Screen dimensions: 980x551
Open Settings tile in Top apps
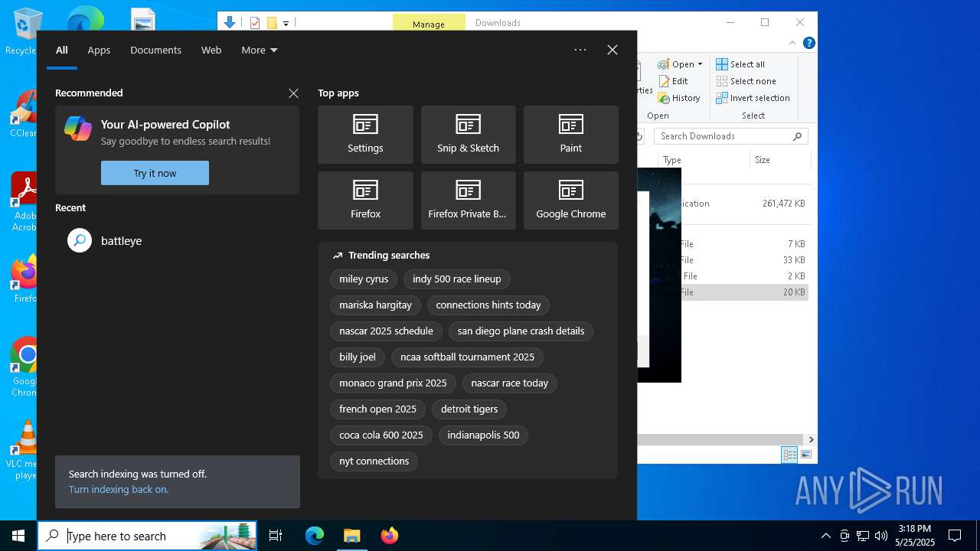(365, 135)
